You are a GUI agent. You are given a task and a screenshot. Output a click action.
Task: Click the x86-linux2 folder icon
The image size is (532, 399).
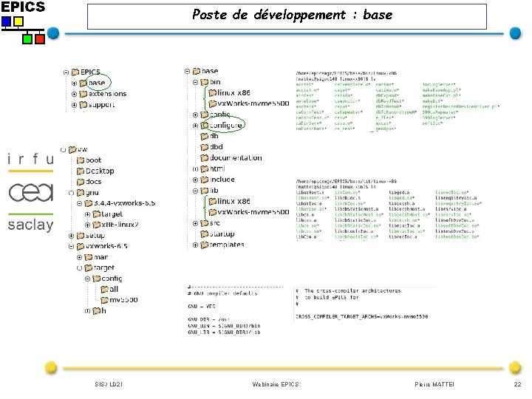[96, 225]
